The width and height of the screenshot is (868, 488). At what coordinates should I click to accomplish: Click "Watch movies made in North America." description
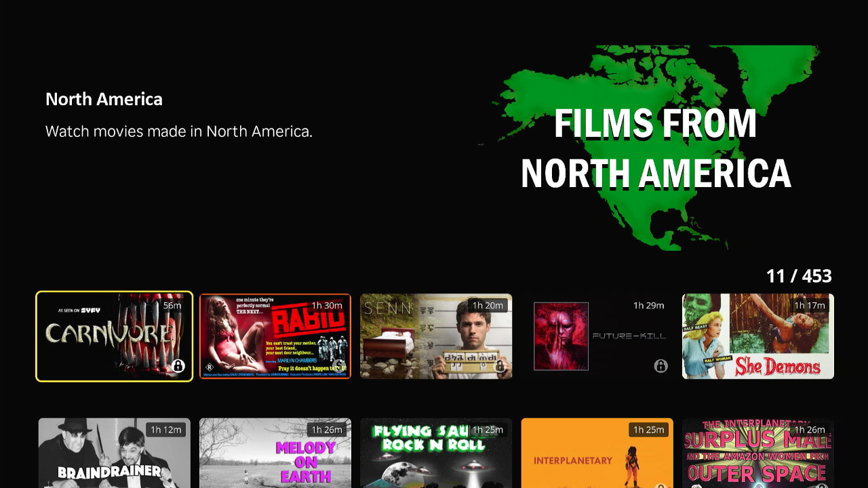(x=179, y=131)
